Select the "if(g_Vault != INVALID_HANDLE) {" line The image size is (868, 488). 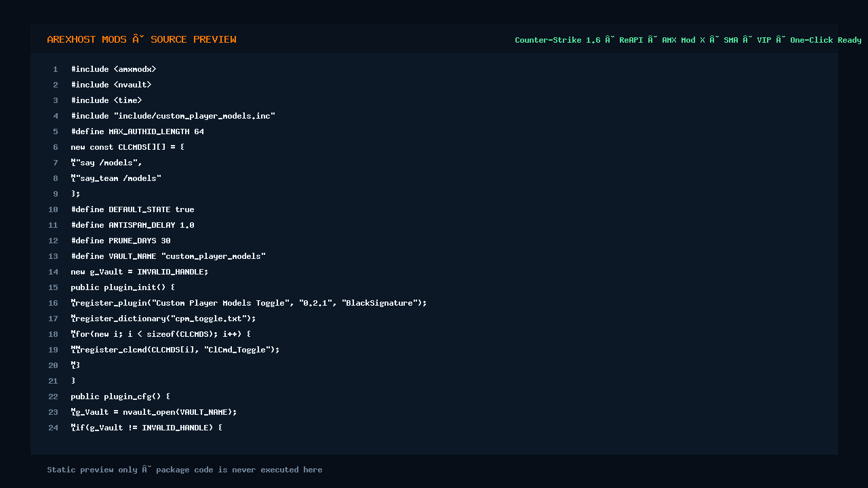point(146,428)
